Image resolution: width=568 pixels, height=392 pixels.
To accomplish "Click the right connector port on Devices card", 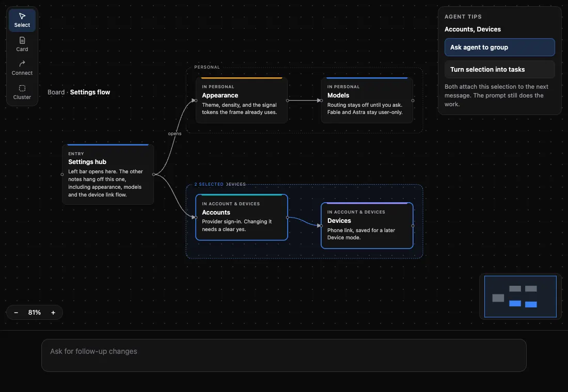I will (x=413, y=226).
